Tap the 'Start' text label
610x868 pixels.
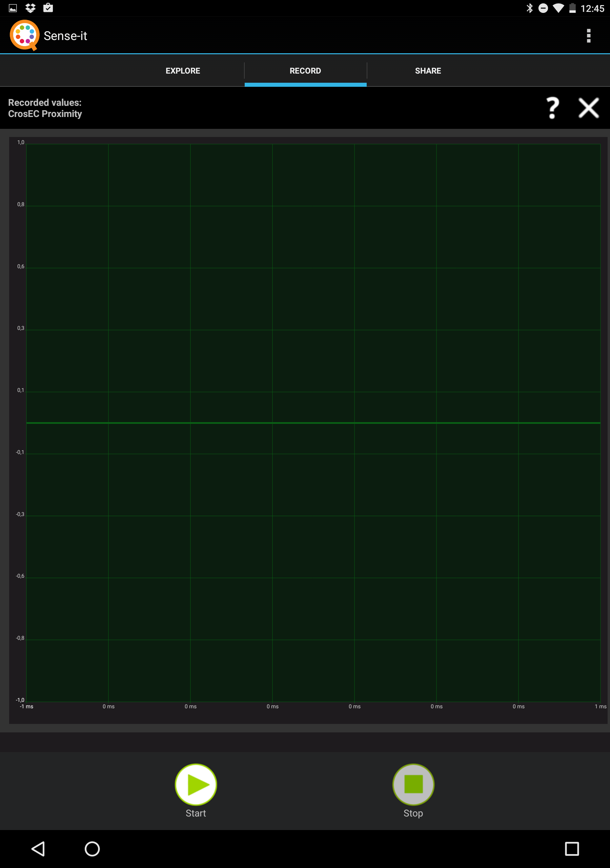click(196, 813)
